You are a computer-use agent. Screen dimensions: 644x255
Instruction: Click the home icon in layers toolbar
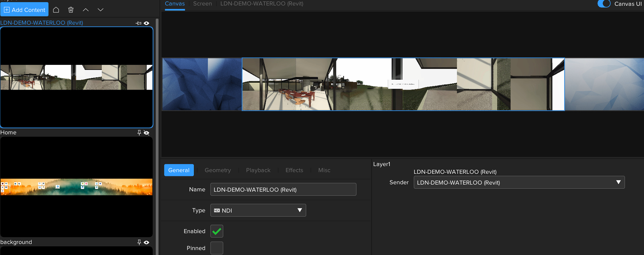(56, 10)
